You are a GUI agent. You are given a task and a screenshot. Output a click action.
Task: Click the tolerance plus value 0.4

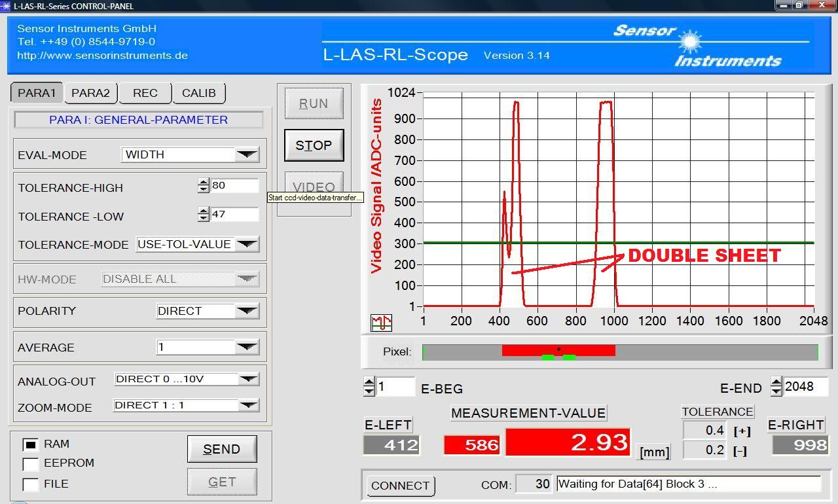pos(704,430)
